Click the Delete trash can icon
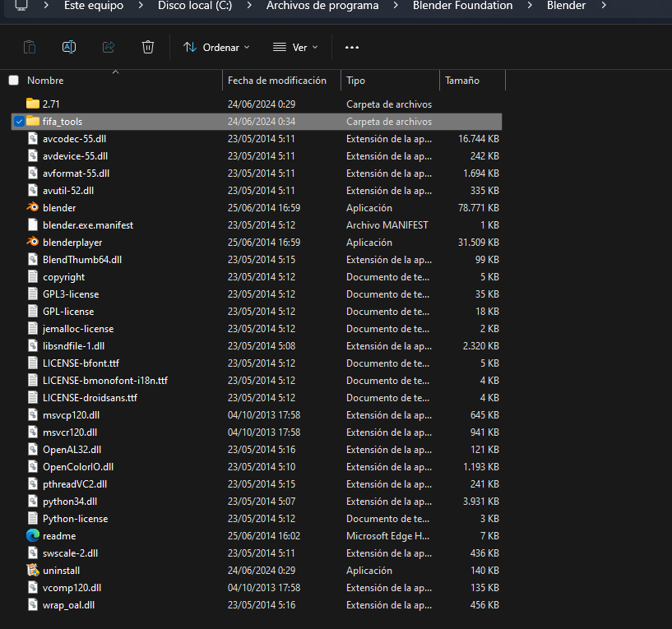Viewport: 672px width, 629px height. (148, 47)
